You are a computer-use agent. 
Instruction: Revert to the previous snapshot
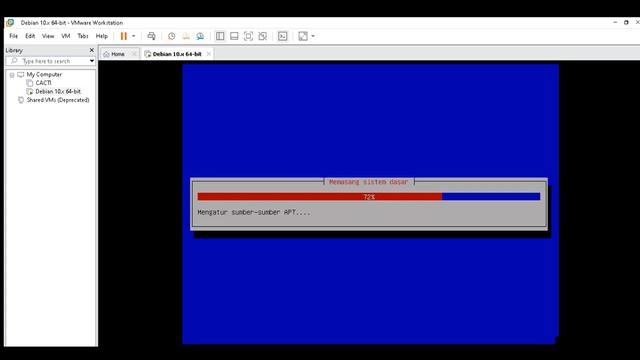coord(186,36)
